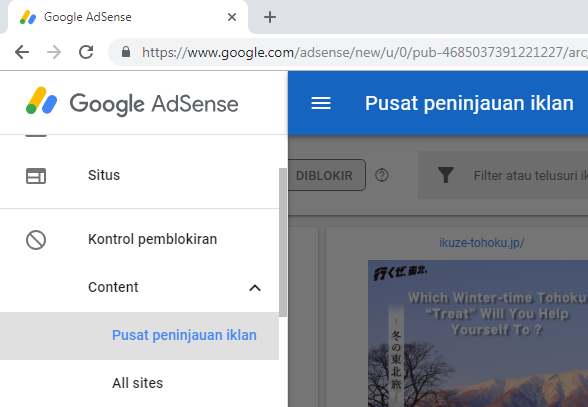
Task: Click the Kontrol pemblokiran block icon
Action: [36, 240]
